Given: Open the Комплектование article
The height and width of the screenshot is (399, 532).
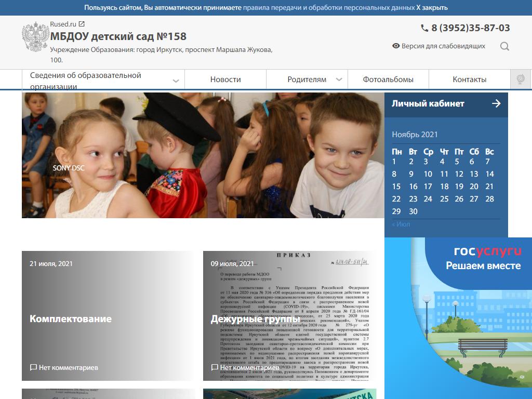Looking at the screenshot, I should (71, 318).
